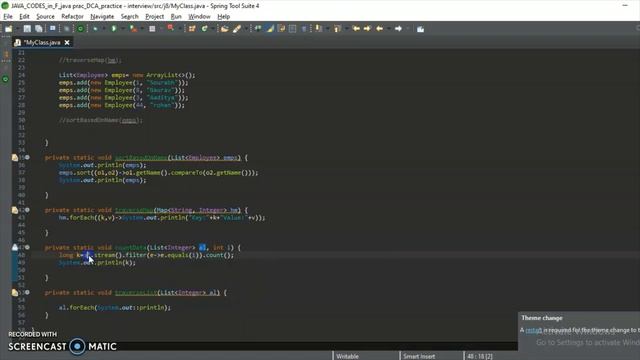Open the Source menu
The width and height of the screenshot is (640, 360).
(x=45, y=17)
